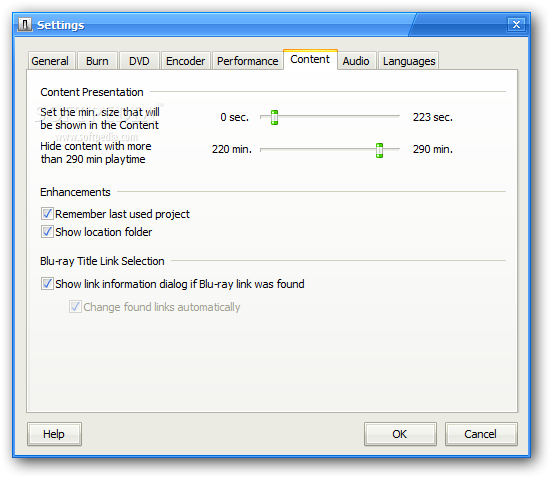This screenshot has height=478, width=551.
Task: Open the Languages tab
Action: [409, 61]
